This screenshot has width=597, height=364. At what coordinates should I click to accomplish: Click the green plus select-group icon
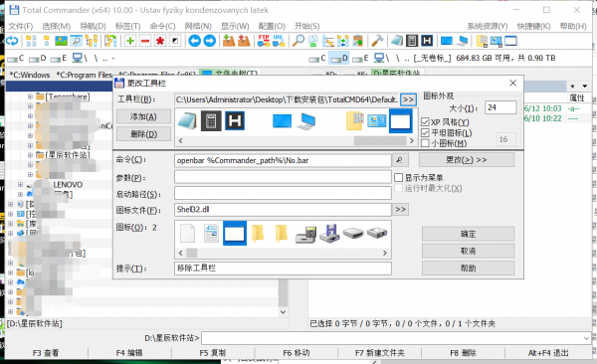coord(130,41)
